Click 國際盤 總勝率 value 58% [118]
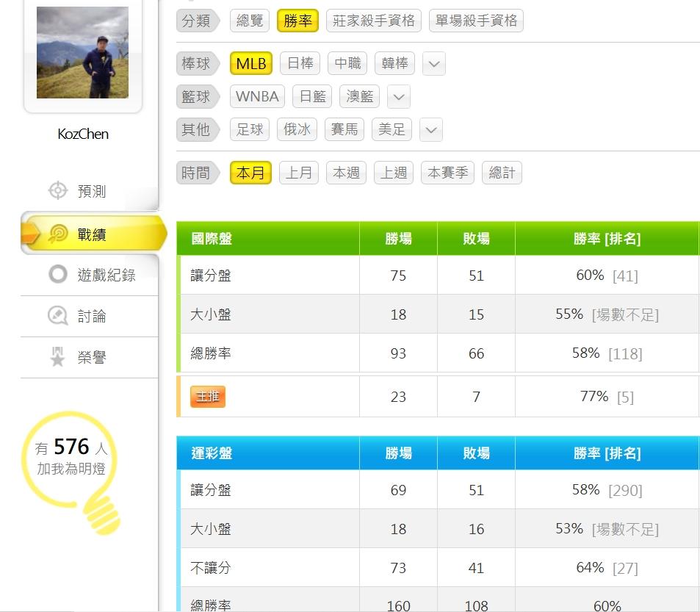Viewport: 700px width, 612px height. 607,353
